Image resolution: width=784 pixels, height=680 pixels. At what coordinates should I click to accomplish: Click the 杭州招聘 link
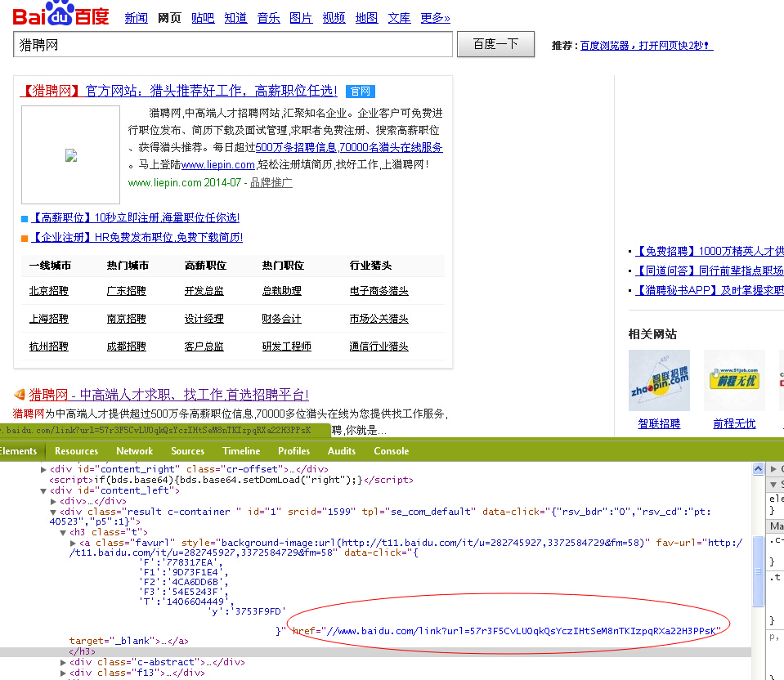[x=48, y=347]
